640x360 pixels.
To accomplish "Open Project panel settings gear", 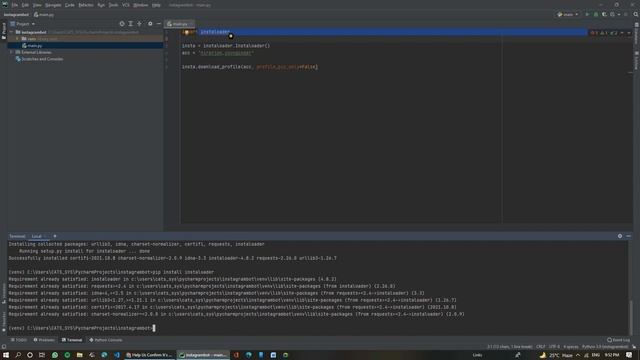I will (x=150, y=24).
